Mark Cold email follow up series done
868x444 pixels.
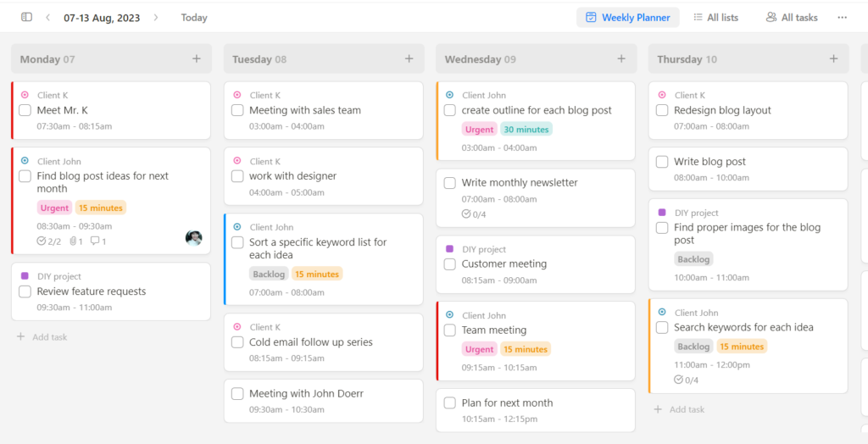click(x=237, y=342)
